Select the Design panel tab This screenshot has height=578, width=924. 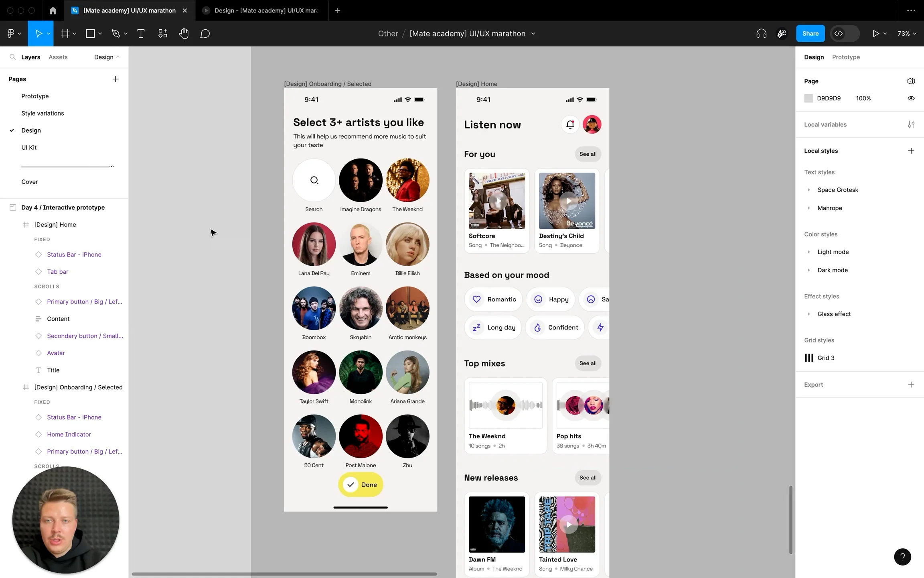(x=814, y=57)
